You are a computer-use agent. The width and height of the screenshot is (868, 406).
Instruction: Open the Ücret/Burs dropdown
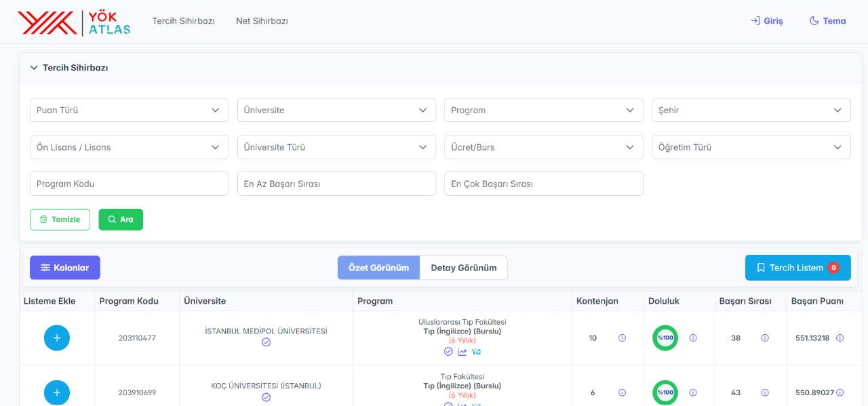(544, 147)
